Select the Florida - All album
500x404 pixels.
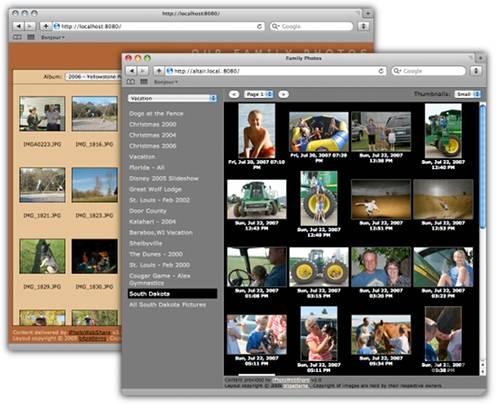[x=147, y=168]
